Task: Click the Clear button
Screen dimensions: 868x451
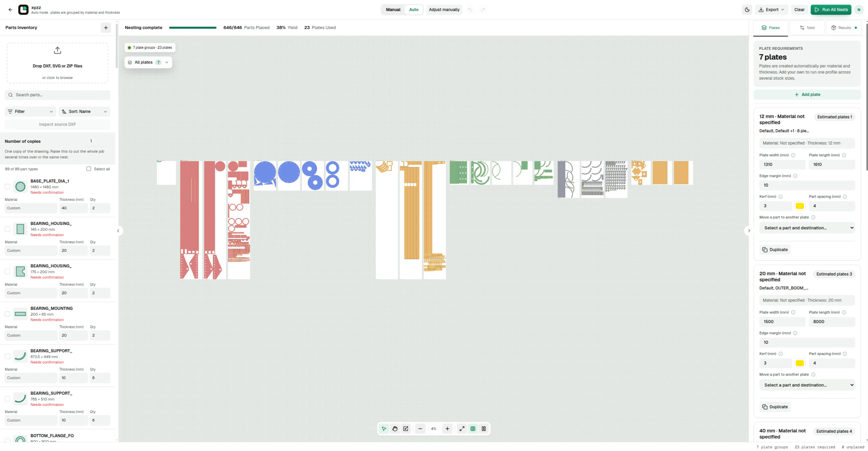Action: tap(799, 10)
